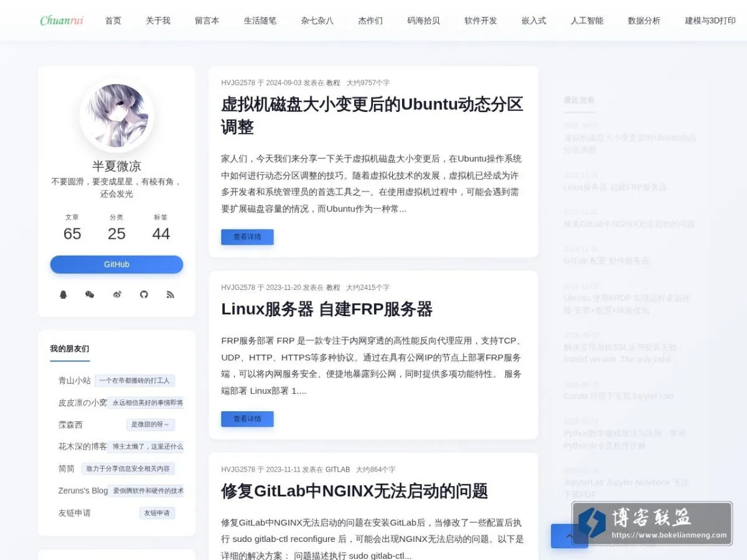Visit friend link 皮皮凛の小窝
The height and width of the screenshot is (560, 747).
(83, 403)
